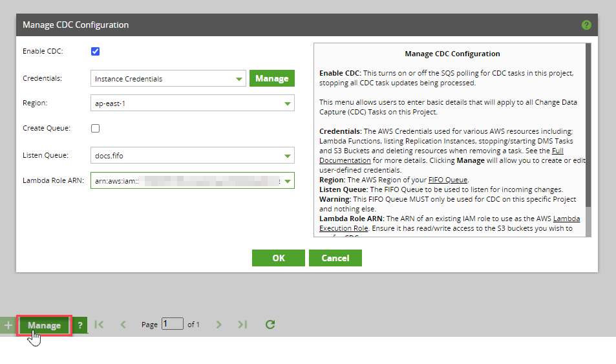Viewport: 616px width, 364px height.
Task: Dismiss dialog with the Cancel button
Action: coord(335,258)
